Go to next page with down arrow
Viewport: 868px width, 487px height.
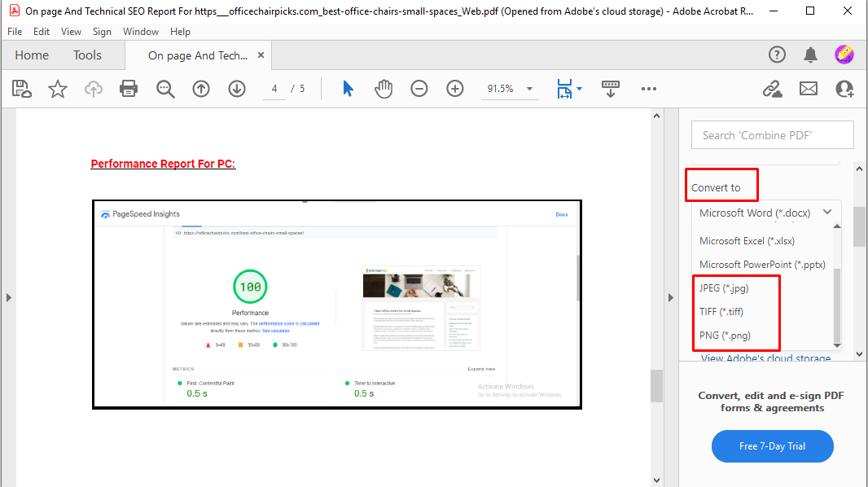pyautogui.click(x=236, y=88)
